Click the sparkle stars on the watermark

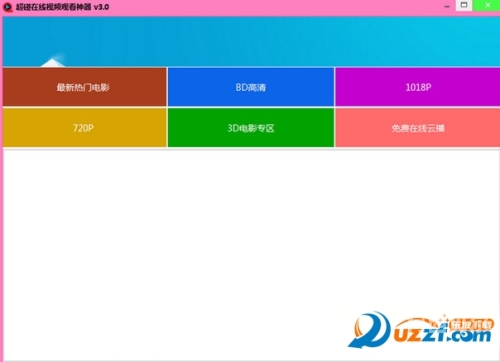click(x=443, y=319)
